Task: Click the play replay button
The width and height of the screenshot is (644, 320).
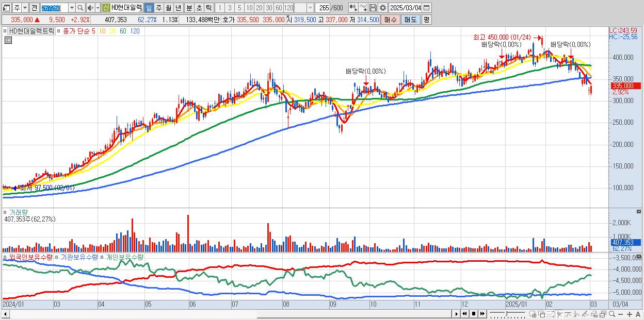Action: (x=457, y=314)
